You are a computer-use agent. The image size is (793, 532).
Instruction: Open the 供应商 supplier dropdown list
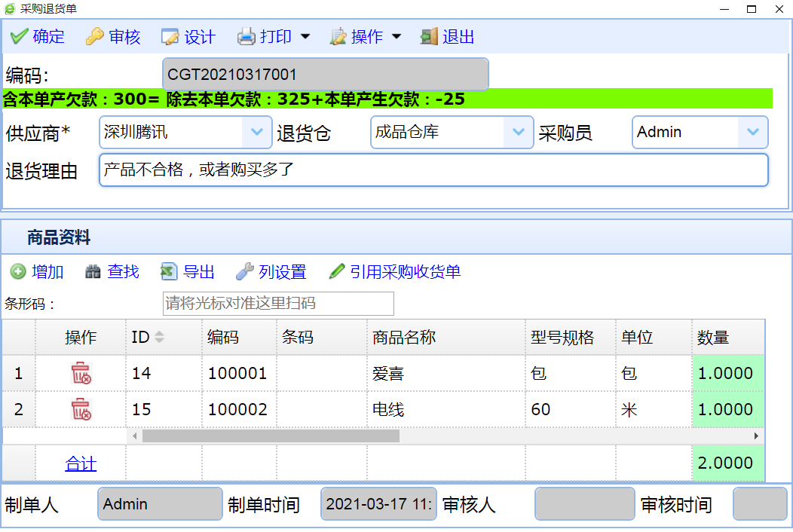click(256, 133)
